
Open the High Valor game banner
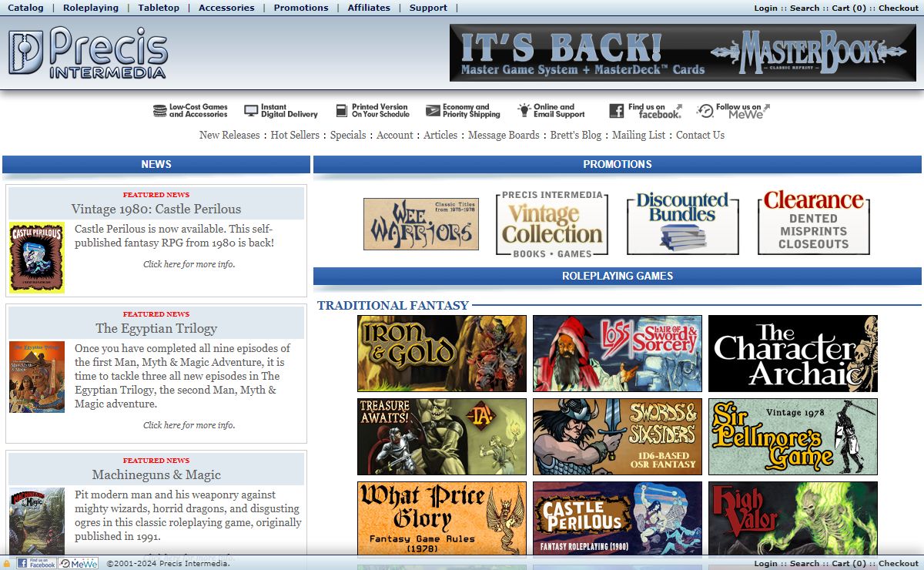[793, 518]
